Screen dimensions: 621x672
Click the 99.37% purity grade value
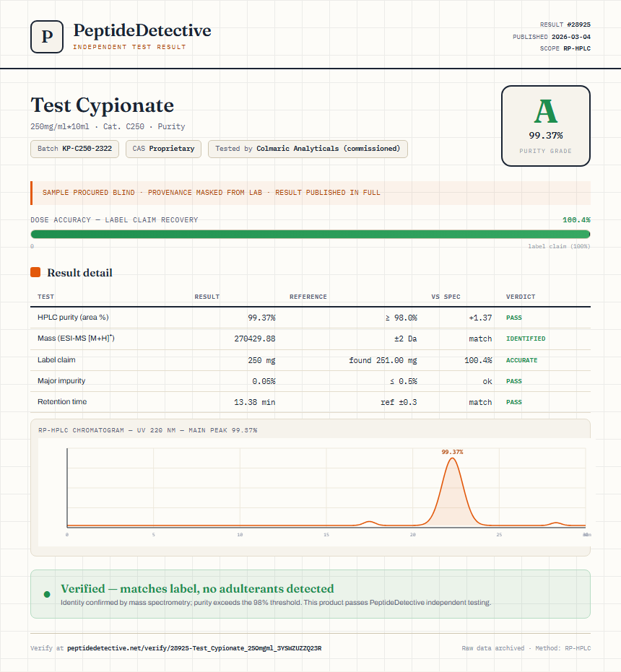(x=545, y=136)
